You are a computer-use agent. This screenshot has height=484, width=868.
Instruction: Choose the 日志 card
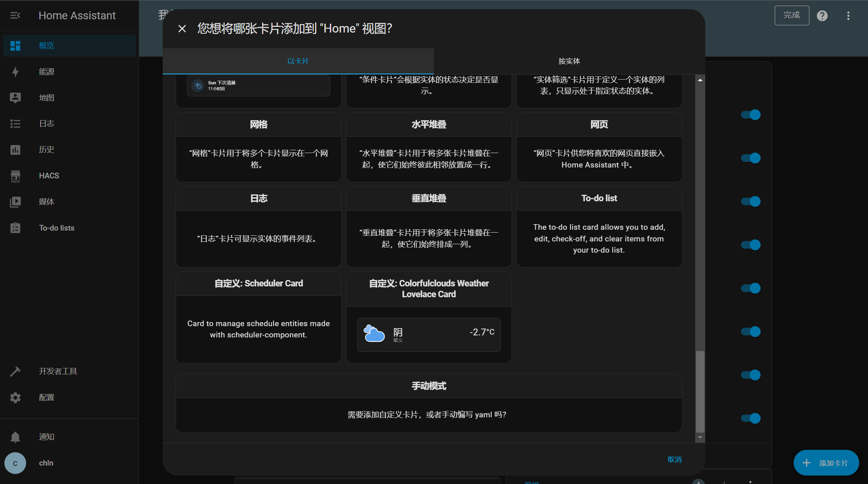click(258, 227)
